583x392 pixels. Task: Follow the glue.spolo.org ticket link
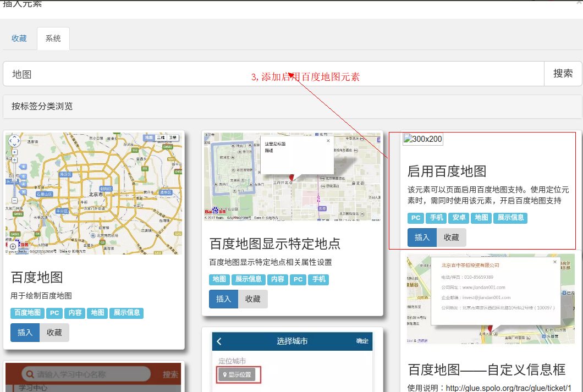508,388
